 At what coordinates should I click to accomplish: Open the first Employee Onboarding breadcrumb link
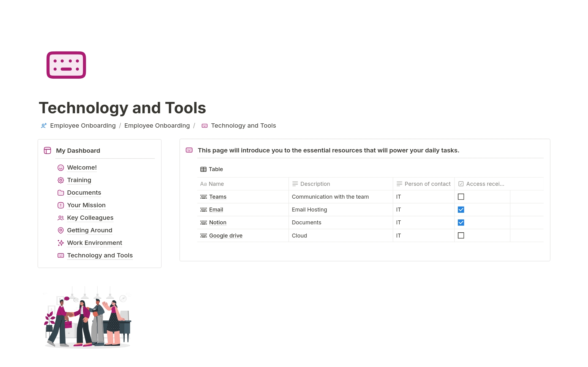[83, 125]
